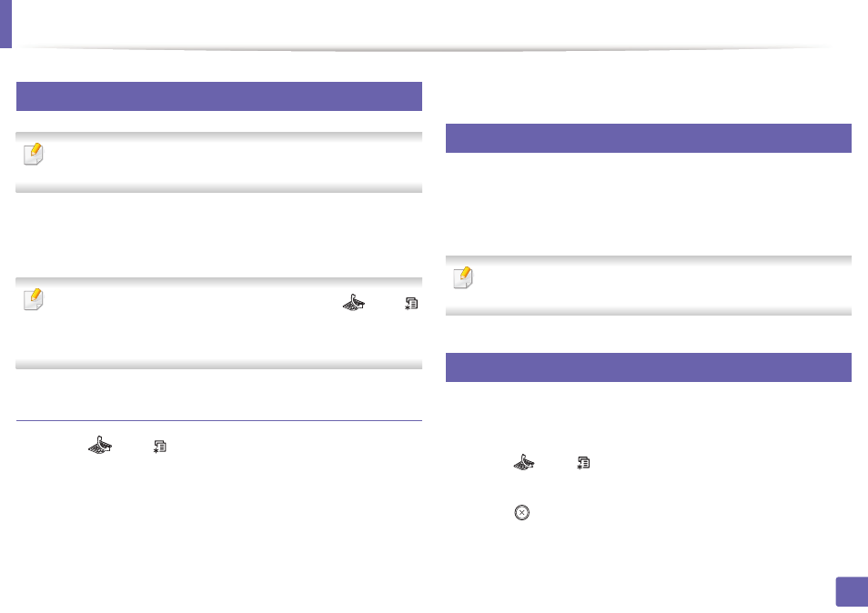Click the pencil note icon beside the fax icon
This screenshot has width=868, height=613.
click(34, 299)
